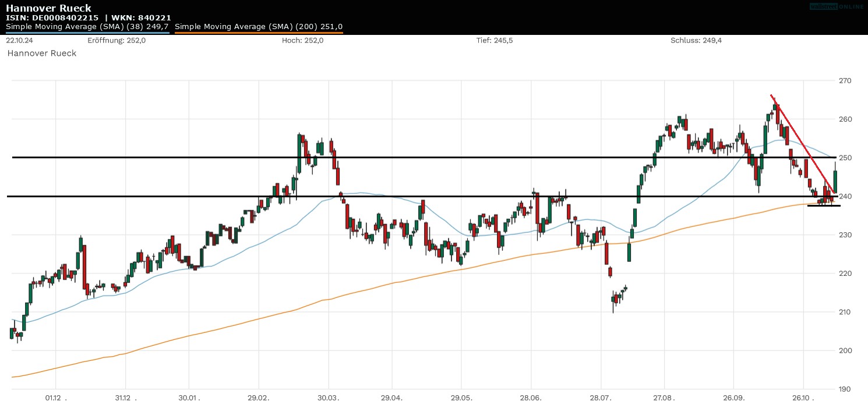Click the Hannover Rueck chart title
868x401 pixels.
(48, 8)
